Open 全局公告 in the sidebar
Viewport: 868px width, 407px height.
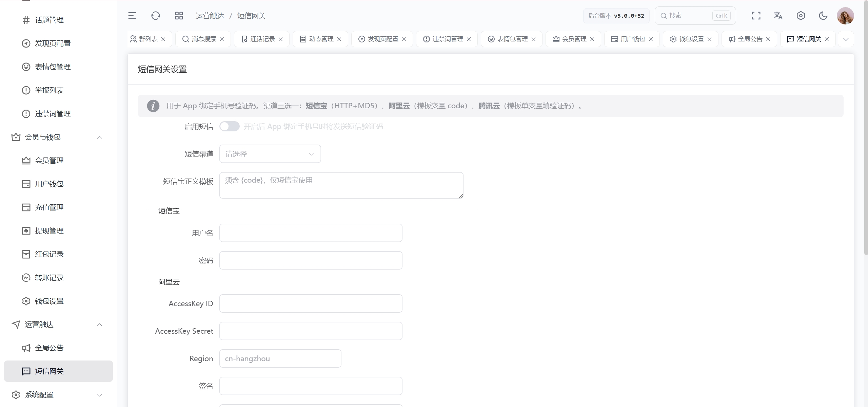click(58, 348)
